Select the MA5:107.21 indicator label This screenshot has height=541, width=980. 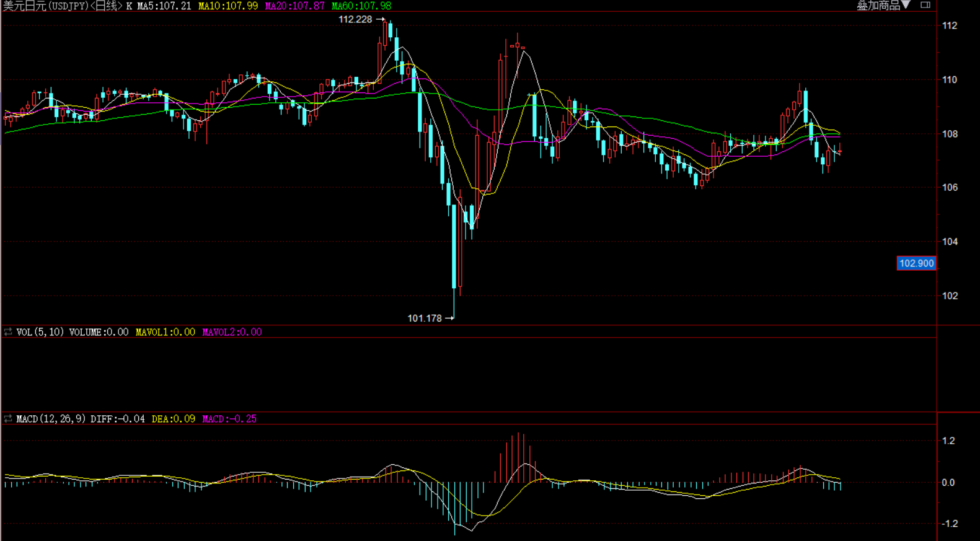[x=164, y=6]
